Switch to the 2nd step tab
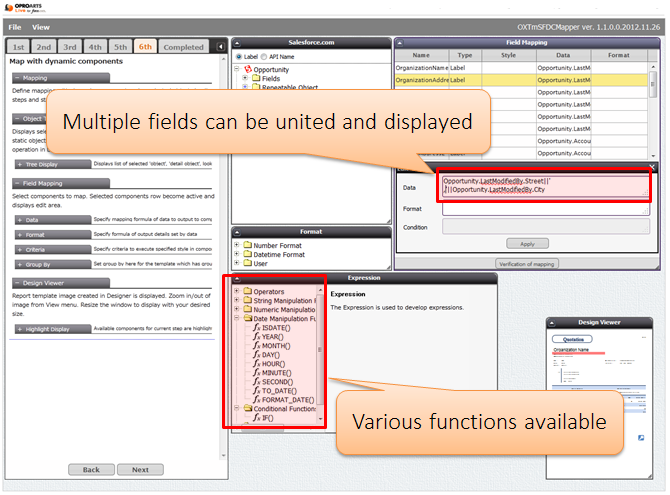This screenshot has height=495, width=670. pyautogui.click(x=44, y=47)
